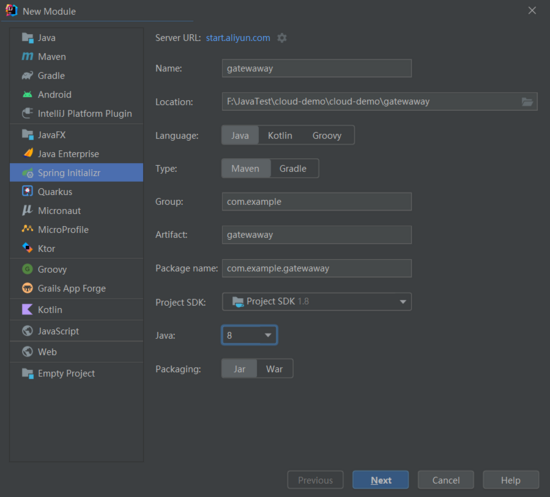Click the Ktor icon
The image size is (550, 497).
pyautogui.click(x=27, y=248)
